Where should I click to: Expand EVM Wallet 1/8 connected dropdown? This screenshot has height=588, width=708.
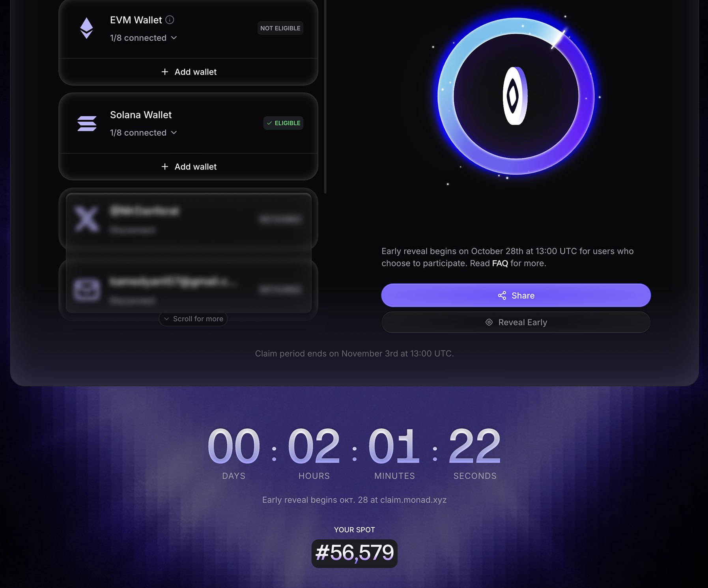(144, 38)
